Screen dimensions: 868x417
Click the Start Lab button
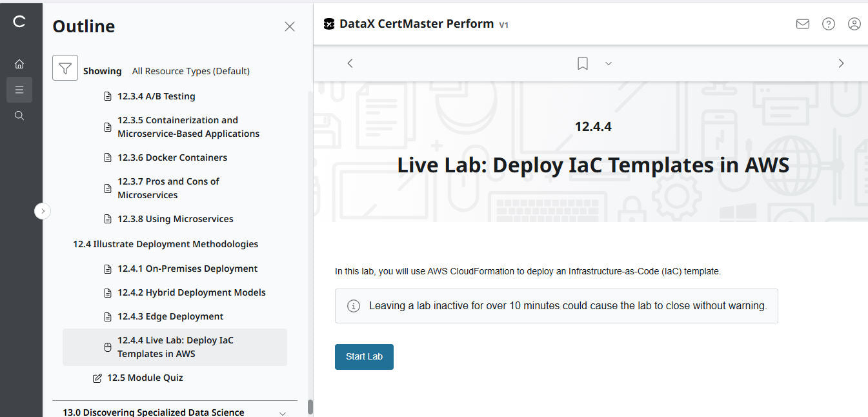pyautogui.click(x=364, y=356)
